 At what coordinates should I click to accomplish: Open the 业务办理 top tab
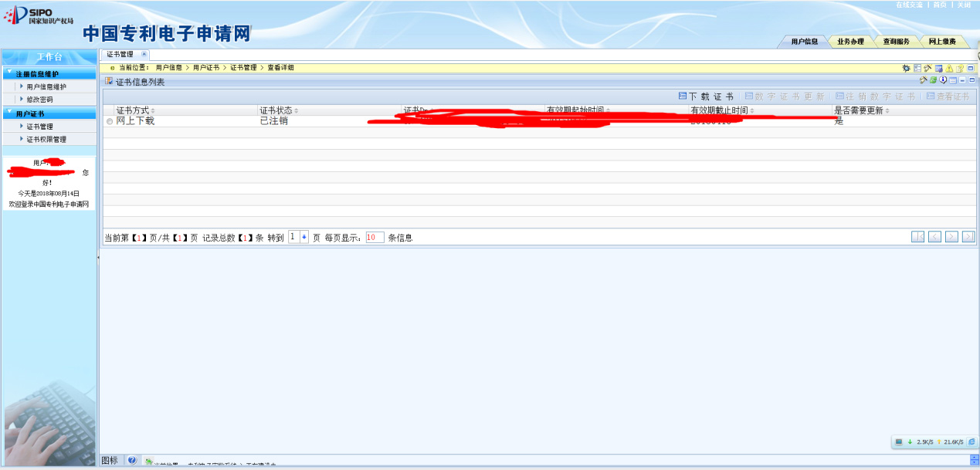[x=850, y=42]
